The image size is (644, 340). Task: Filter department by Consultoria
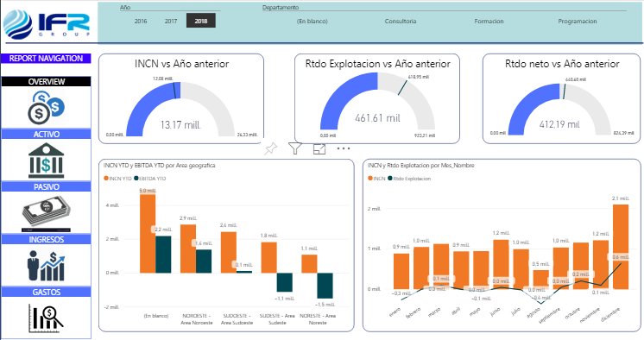coord(401,21)
